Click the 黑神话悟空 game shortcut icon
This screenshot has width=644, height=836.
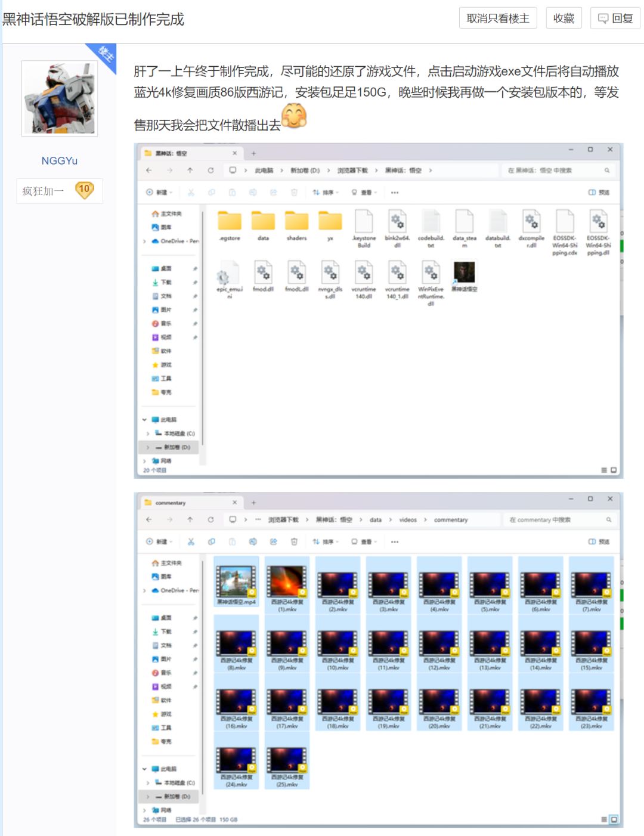(464, 276)
